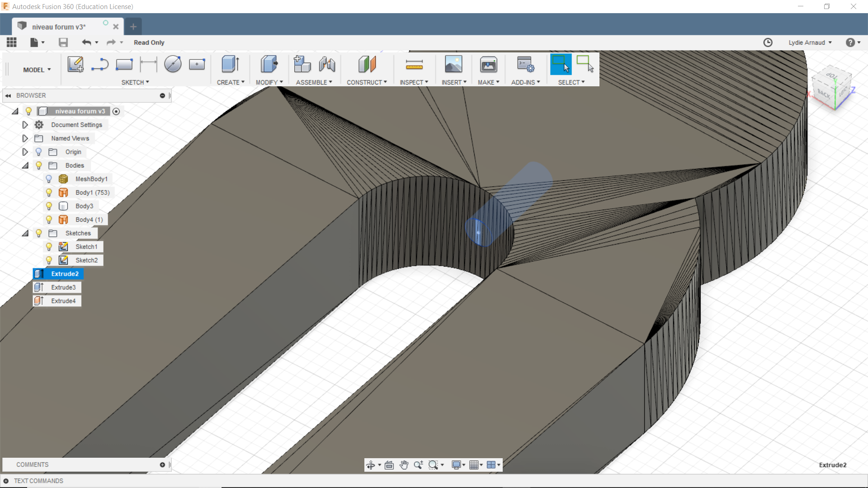
Task: Open the MODEL workspace dropdown
Action: coord(37,70)
